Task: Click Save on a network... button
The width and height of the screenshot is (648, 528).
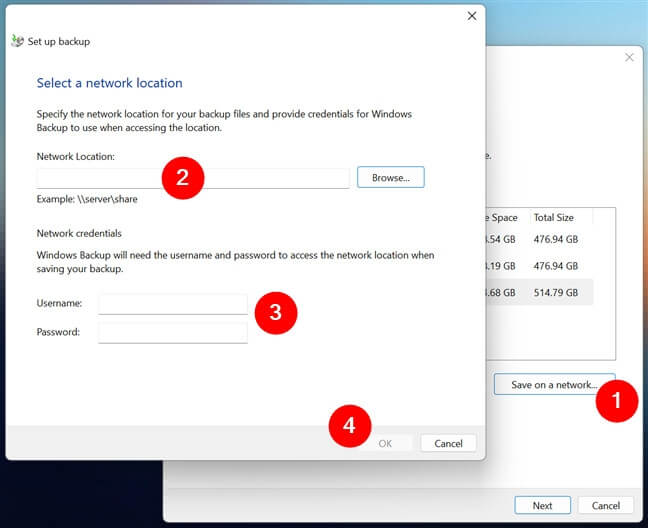Action: pos(554,384)
